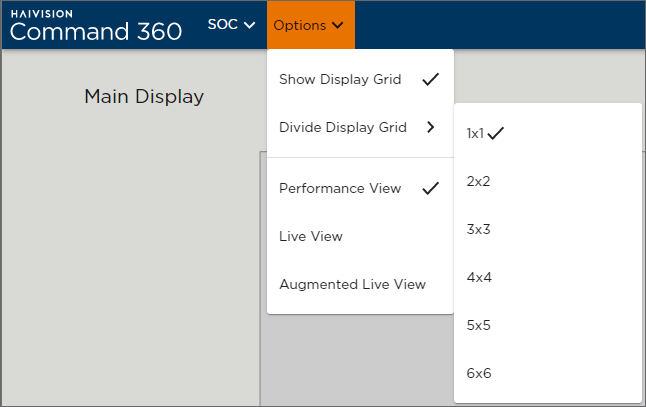The height and width of the screenshot is (407, 646).
Task: Click the Haivision Command 360 logo
Action: 96,25
